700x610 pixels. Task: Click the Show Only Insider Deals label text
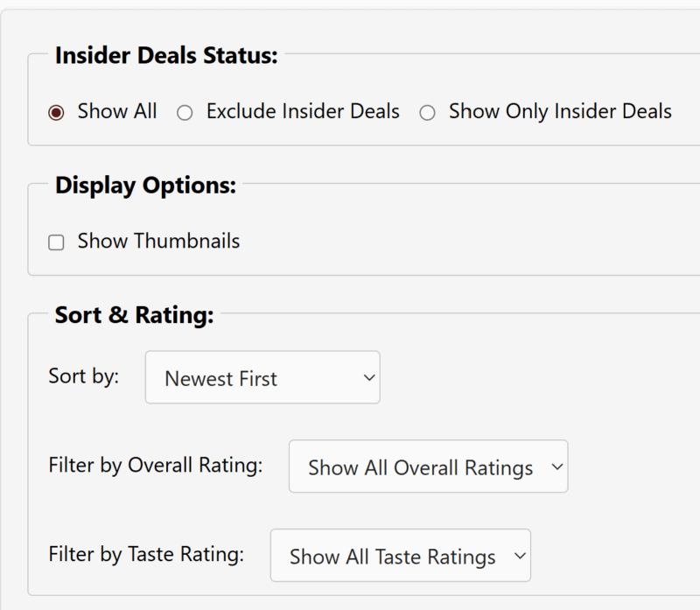560,112
